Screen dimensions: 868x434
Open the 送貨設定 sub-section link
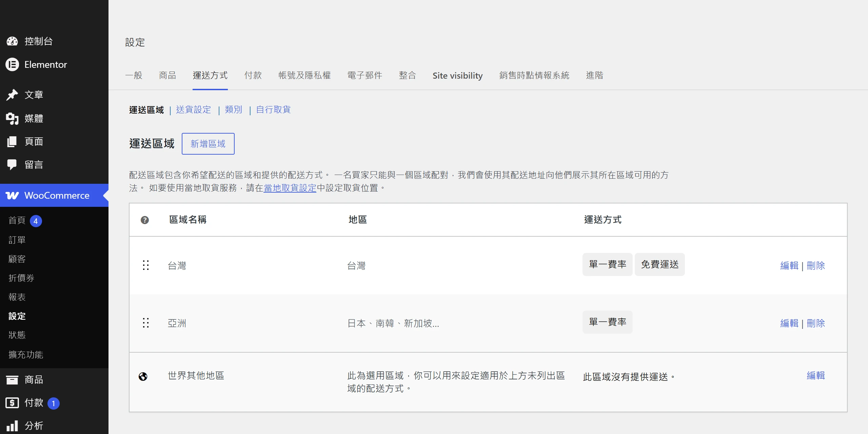pos(194,110)
